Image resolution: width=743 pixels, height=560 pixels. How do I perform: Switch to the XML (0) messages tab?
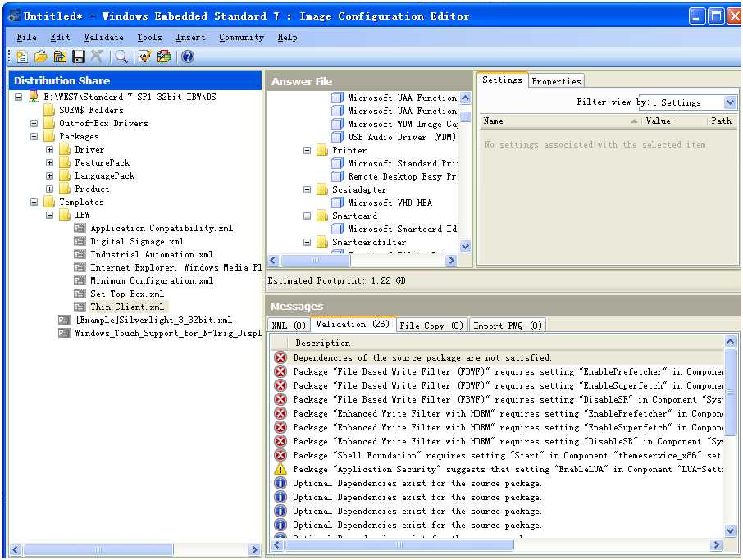click(289, 326)
